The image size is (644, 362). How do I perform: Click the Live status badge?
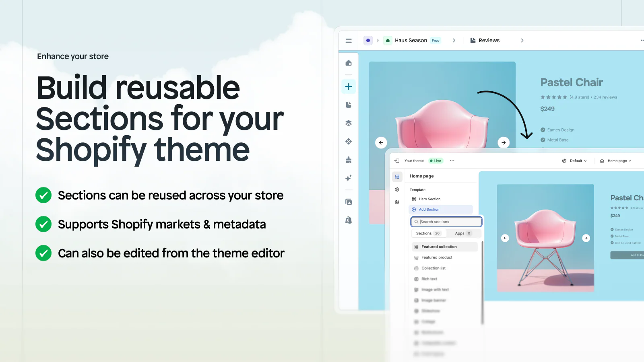coord(436,161)
